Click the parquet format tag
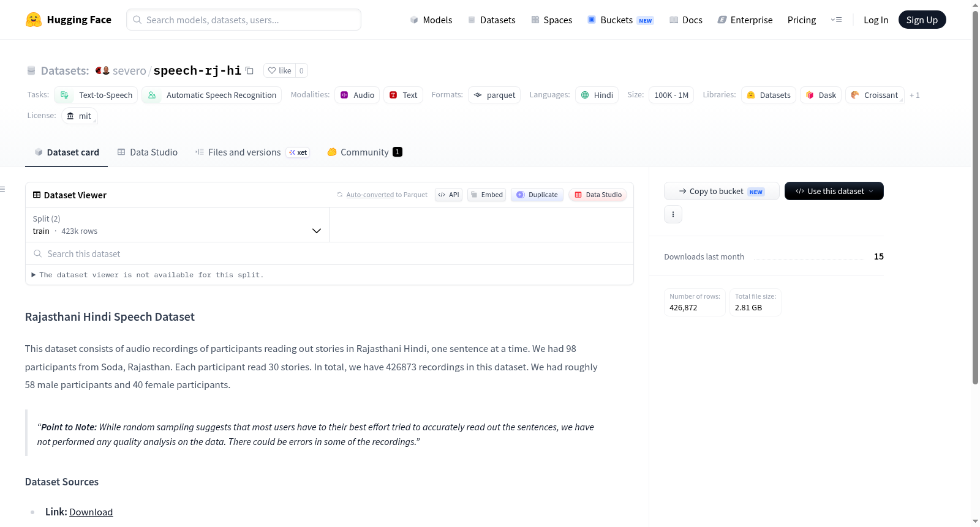Viewport: 980px width, 527px height. click(x=494, y=95)
